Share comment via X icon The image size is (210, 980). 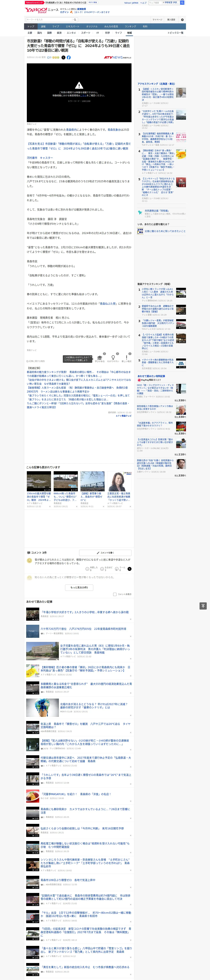click(130, 569)
